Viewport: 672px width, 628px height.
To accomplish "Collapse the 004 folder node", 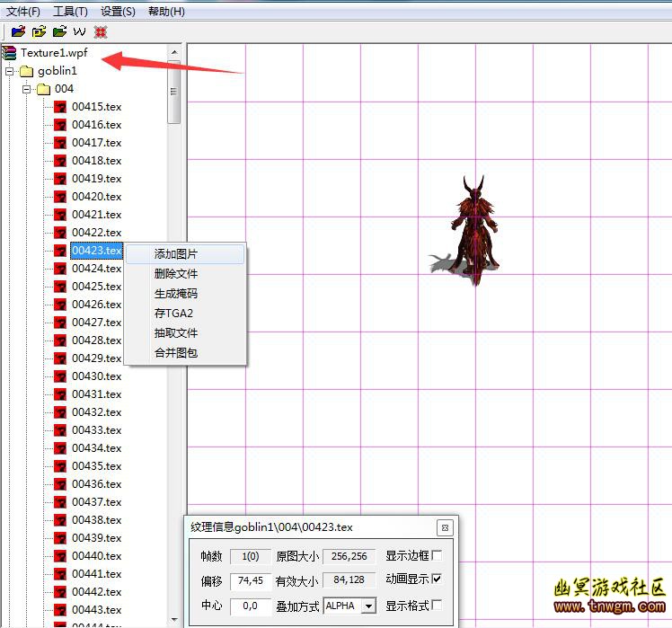I will pos(27,89).
